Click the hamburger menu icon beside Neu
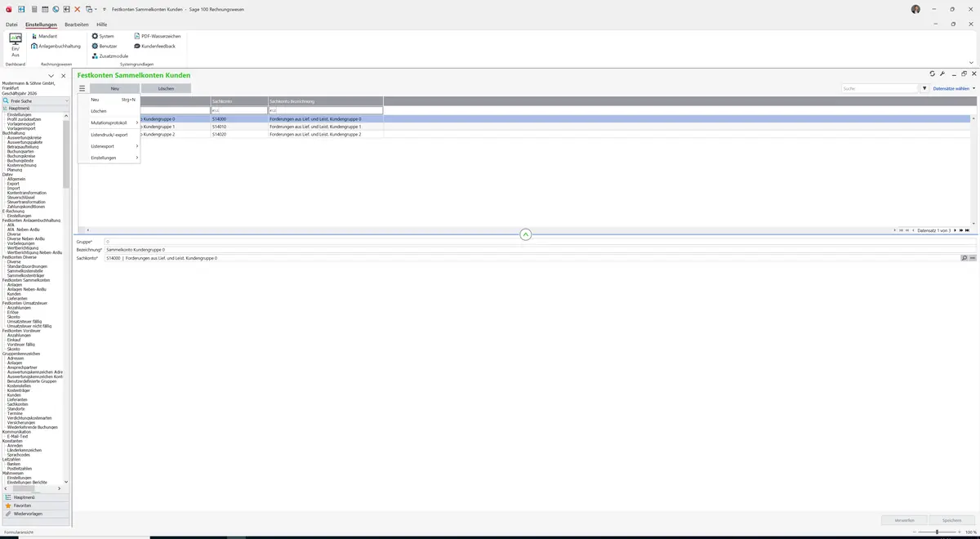Image resolution: width=980 pixels, height=539 pixels. point(82,88)
